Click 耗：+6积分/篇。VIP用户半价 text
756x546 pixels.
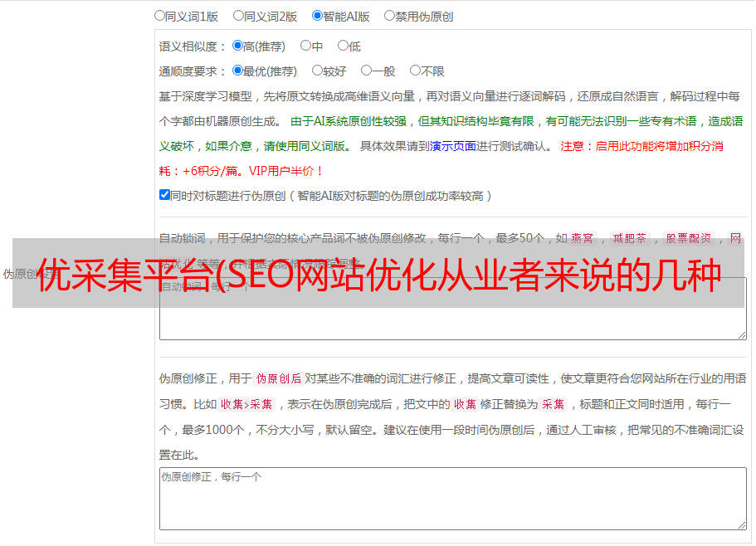[x=241, y=171]
